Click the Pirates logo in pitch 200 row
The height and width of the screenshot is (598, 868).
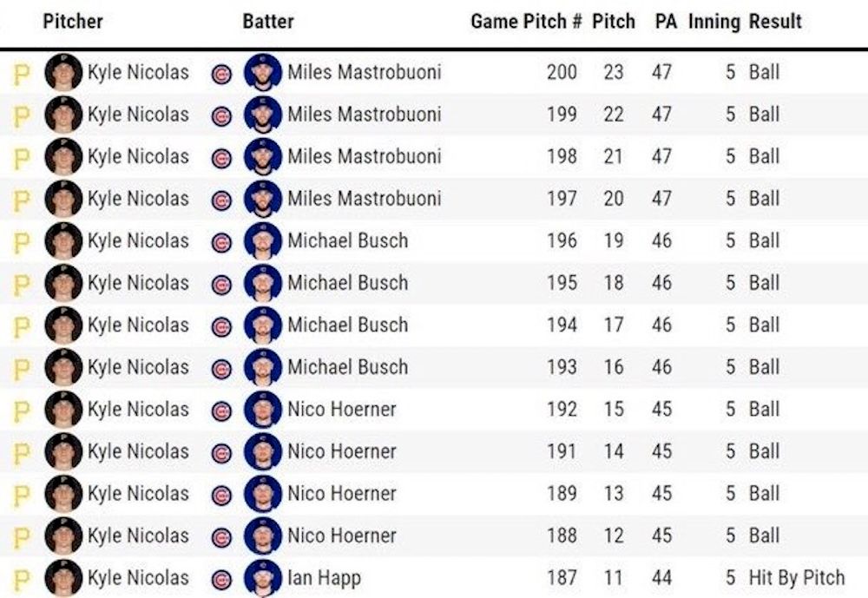point(21,74)
